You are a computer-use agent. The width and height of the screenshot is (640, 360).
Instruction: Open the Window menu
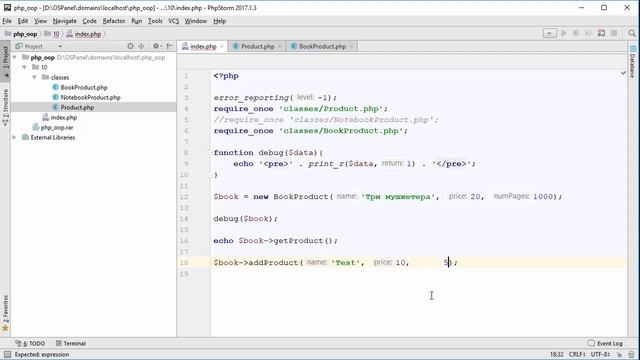click(x=196, y=21)
